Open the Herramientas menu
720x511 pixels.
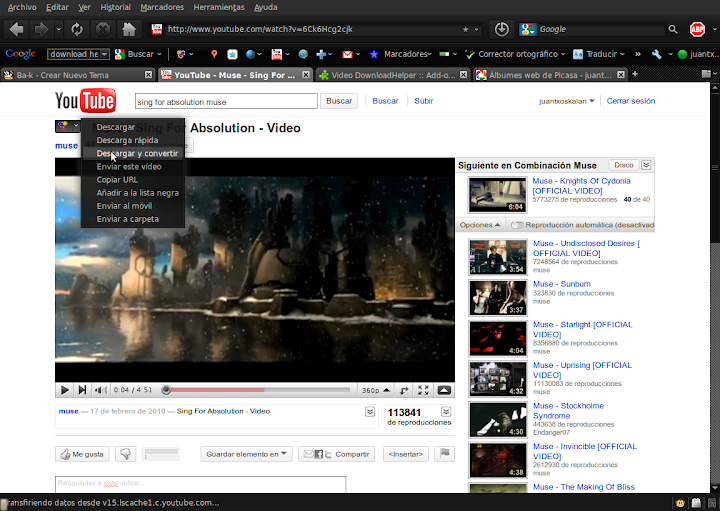pos(219,7)
